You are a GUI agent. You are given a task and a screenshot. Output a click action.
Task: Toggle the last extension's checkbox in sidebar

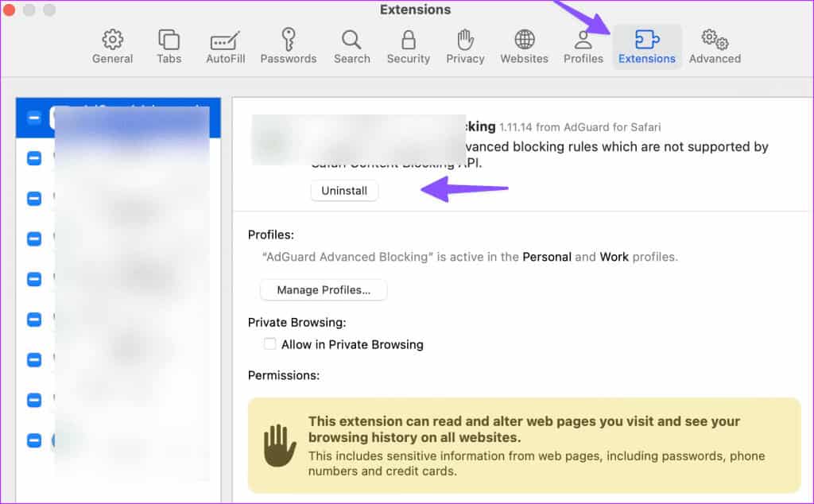point(34,440)
